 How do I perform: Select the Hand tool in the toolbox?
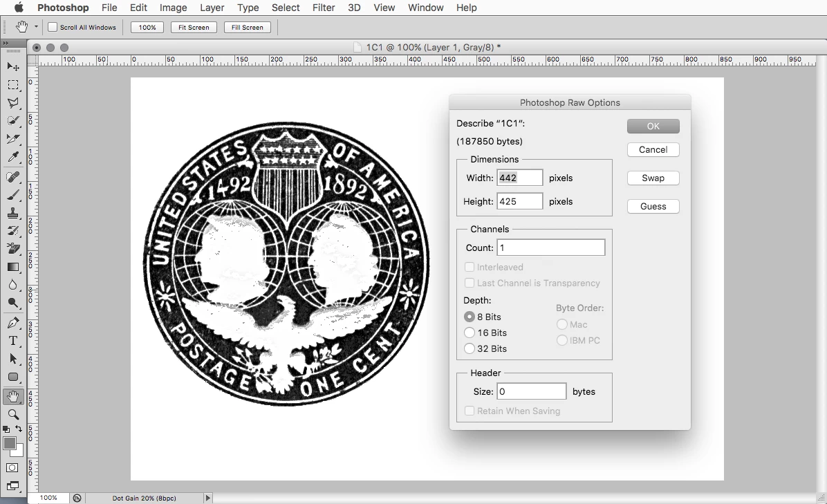[13, 396]
